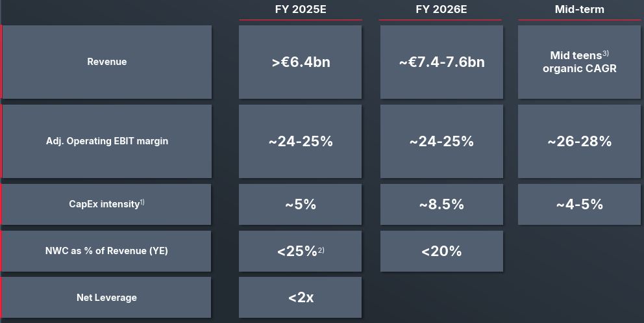Click the FY 2025E column header
Screen dimensions: 644x323
pos(300,9)
